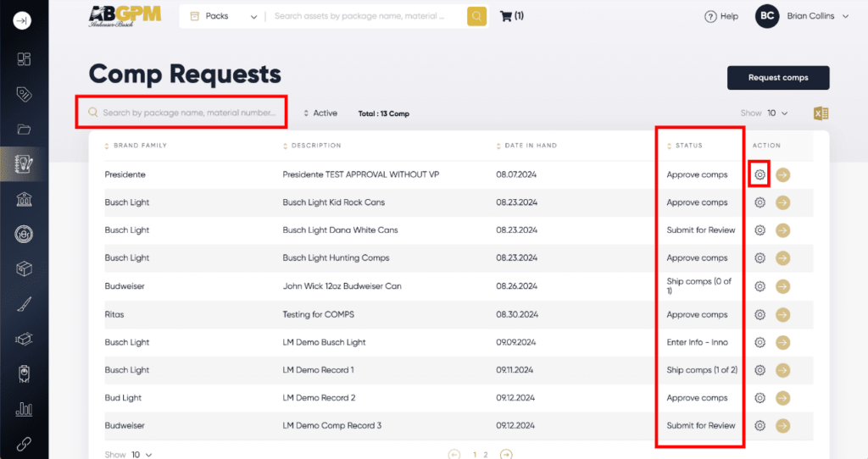Click the gear icon for Presidente row

pyautogui.click(x=759, y=175)
